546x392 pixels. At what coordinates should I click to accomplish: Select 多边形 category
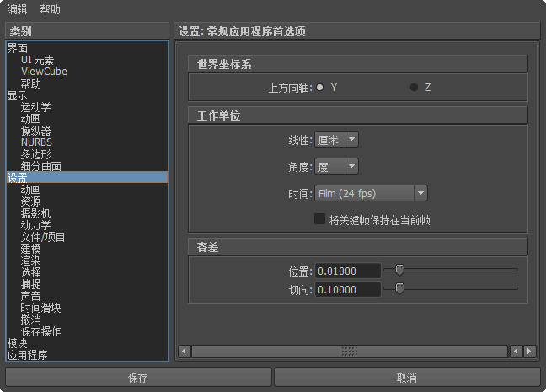(x=87, y=154)
